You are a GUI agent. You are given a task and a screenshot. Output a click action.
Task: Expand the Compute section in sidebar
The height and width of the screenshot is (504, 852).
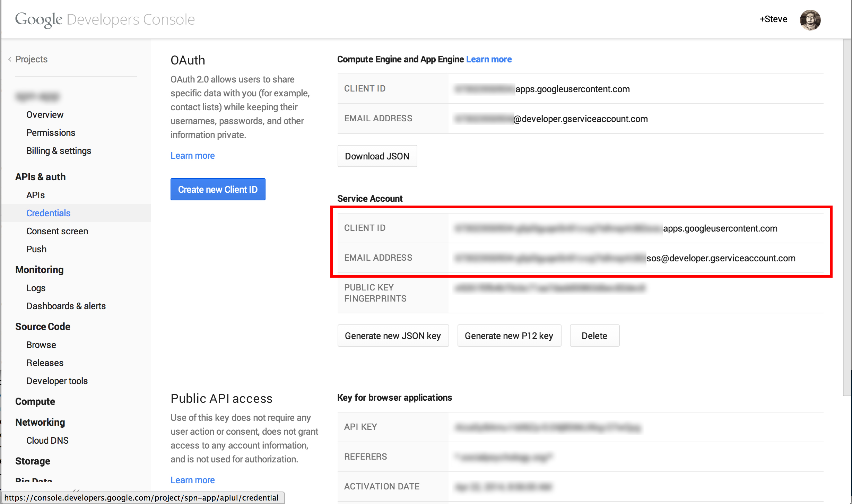coord(35,401)
